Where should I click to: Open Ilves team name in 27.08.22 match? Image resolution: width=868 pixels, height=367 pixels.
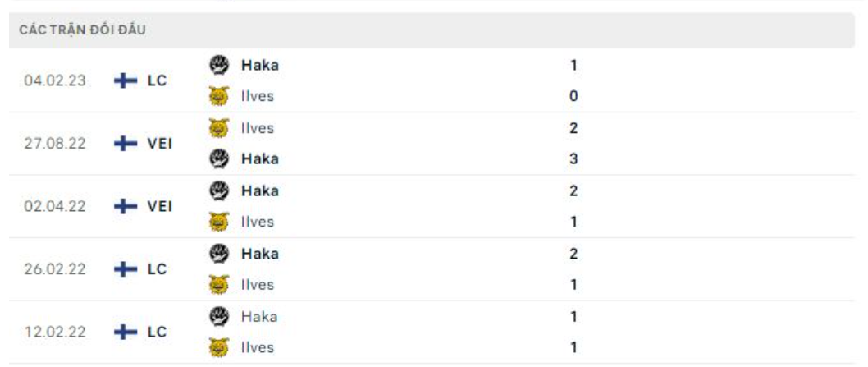click(x=258, y=128)
